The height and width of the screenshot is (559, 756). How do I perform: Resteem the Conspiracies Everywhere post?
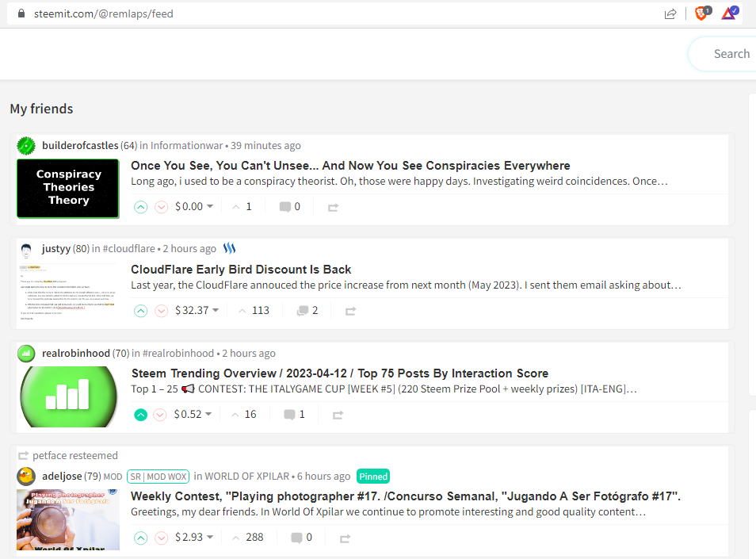(333, 208)
